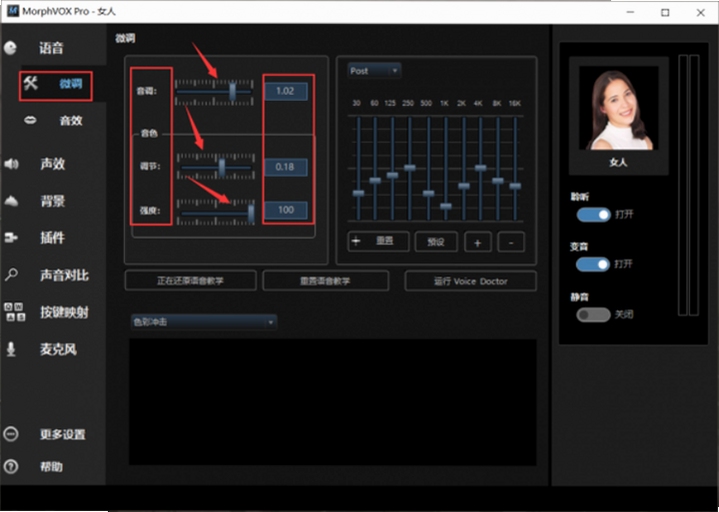This screenshot has width=719, height=512.
Task: Open 更多设置
Action: (x=62, y=434)
